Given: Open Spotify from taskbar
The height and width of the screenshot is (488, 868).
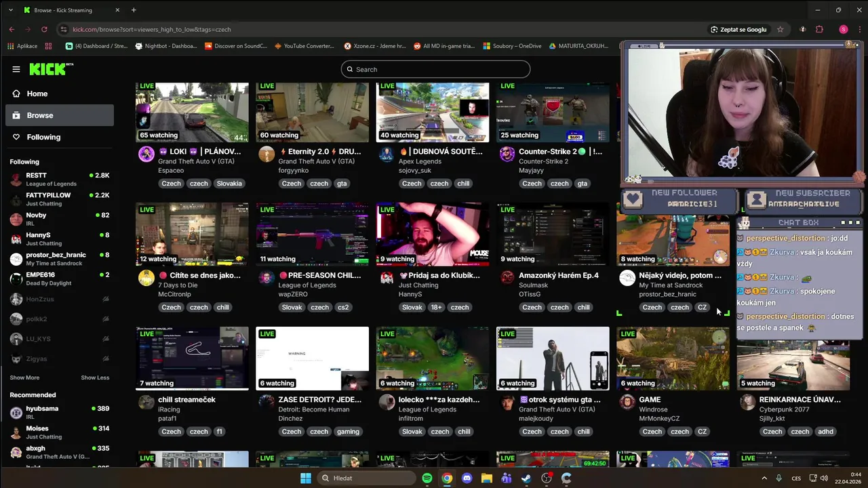Looking at the screenshot, I should click(x=427, y=479).
